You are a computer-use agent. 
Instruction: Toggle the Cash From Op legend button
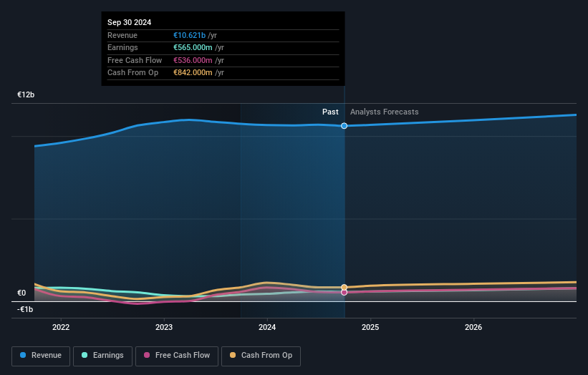pyautogui.click(x=261, y=356)
